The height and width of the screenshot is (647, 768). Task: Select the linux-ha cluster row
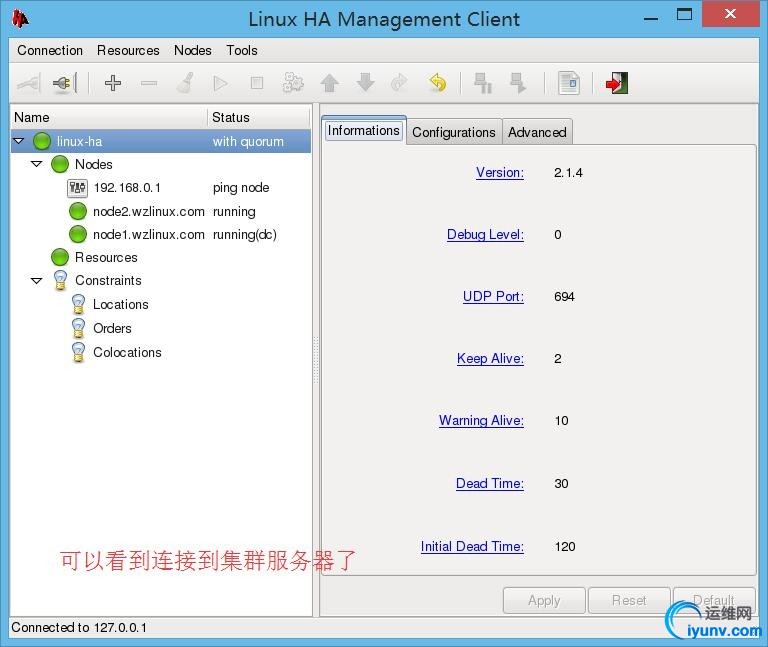[161, 141]
